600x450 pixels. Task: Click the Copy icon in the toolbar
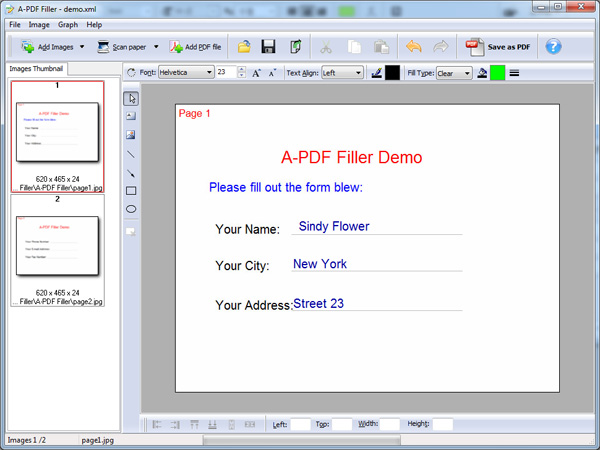(354, 47)
